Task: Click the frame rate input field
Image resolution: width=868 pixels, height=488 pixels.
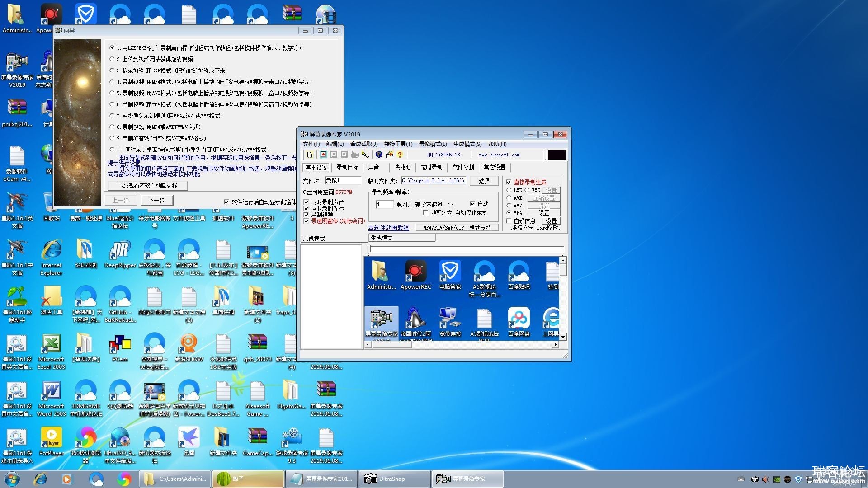Action: point(384,205)
